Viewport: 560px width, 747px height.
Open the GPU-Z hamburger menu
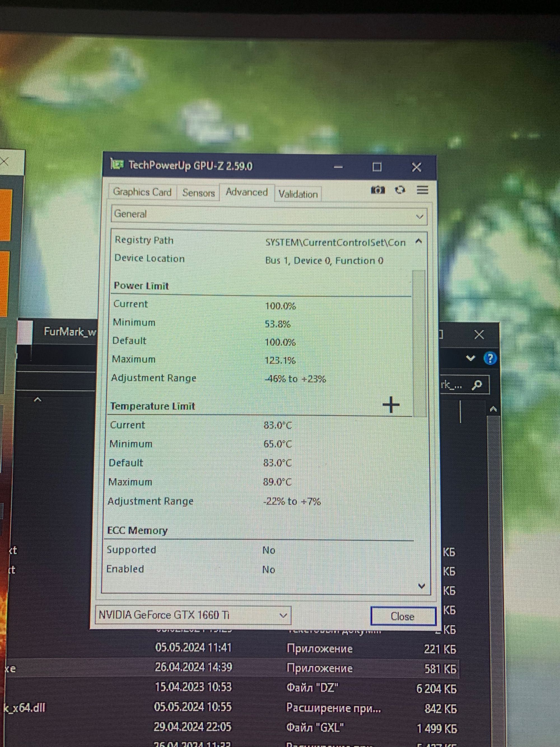[422, 190]
